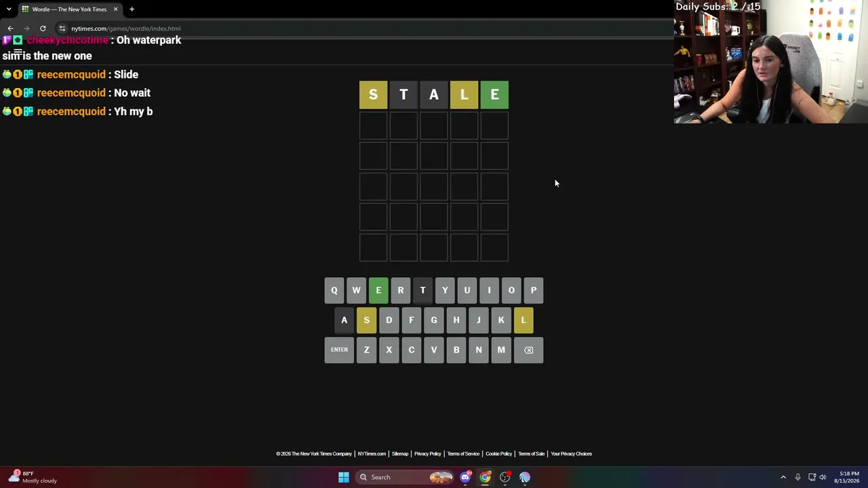Tap the V key on the Wordle keyboard
The height and width of the screenshot is (488, 868).
click(434, 350)
